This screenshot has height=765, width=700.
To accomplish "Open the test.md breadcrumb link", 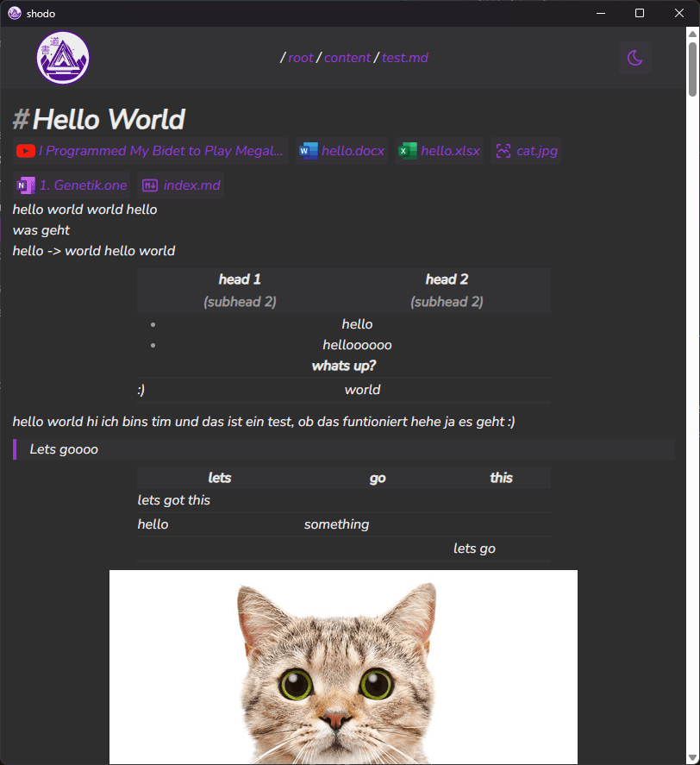I will tap(405, 58).
